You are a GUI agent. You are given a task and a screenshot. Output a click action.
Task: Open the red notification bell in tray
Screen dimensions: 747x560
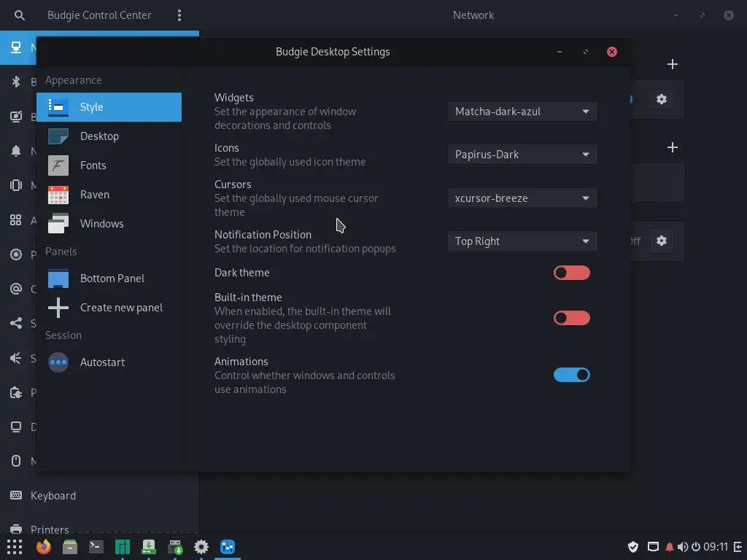point(670,547)
